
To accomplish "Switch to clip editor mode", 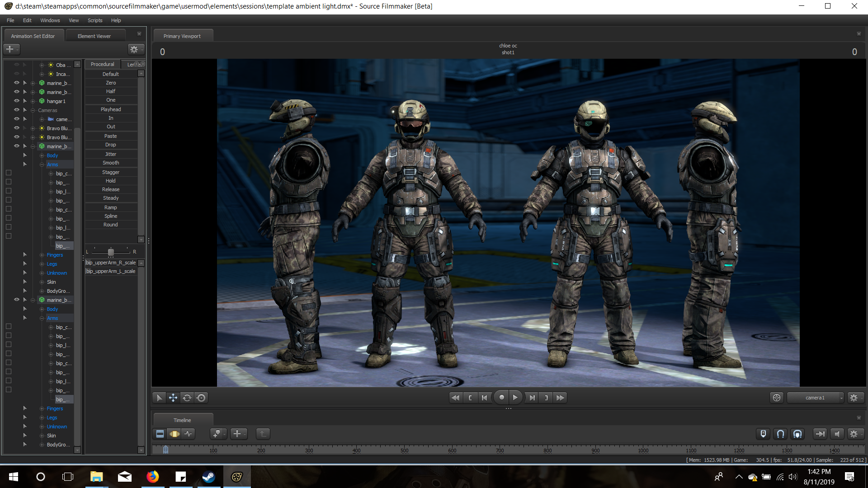I will tap(160, 434).
